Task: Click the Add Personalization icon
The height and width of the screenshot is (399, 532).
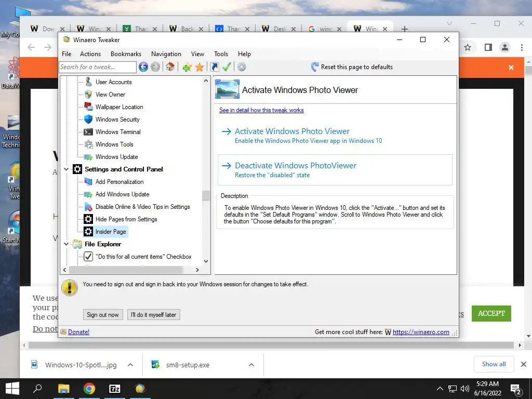Action: [88, 182]
